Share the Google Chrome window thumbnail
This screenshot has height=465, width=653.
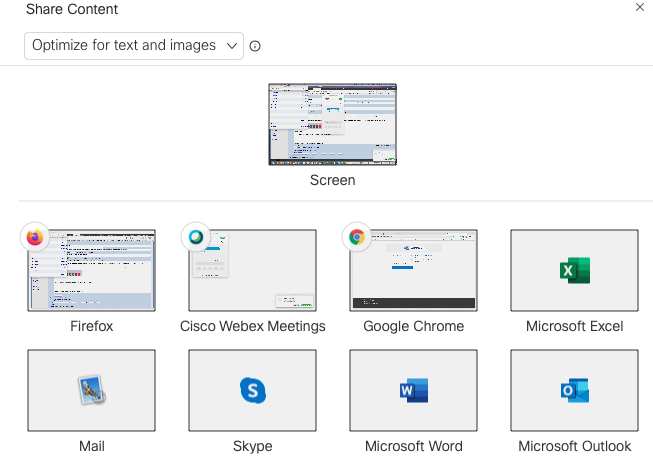click(414, 271)
